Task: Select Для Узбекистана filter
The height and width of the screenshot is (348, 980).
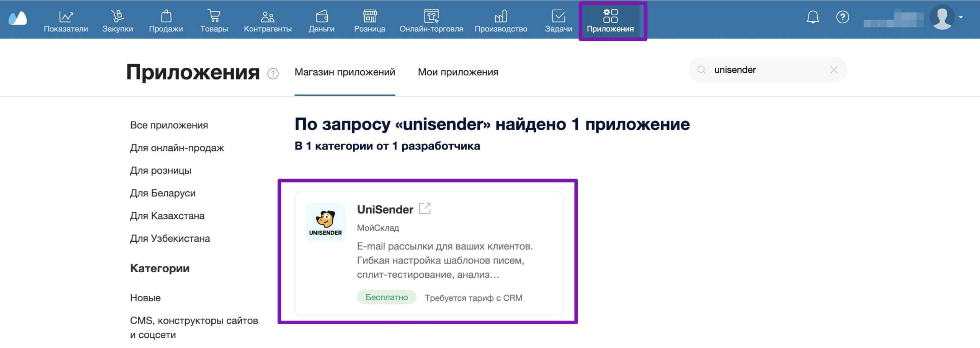Action: coord(170,238)
